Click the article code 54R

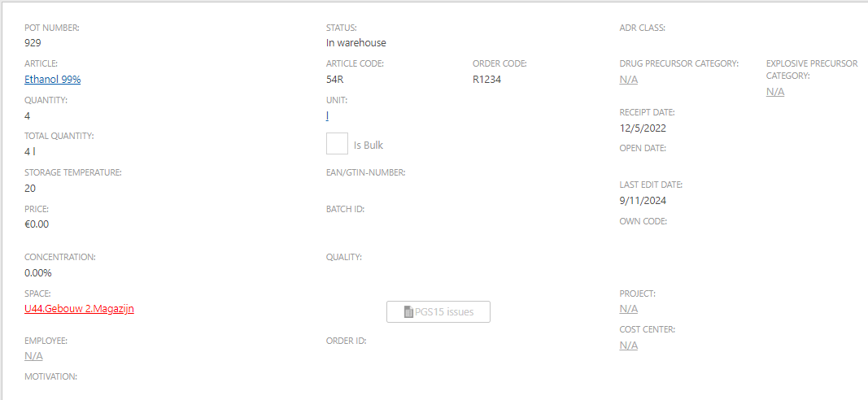point(335,80)
